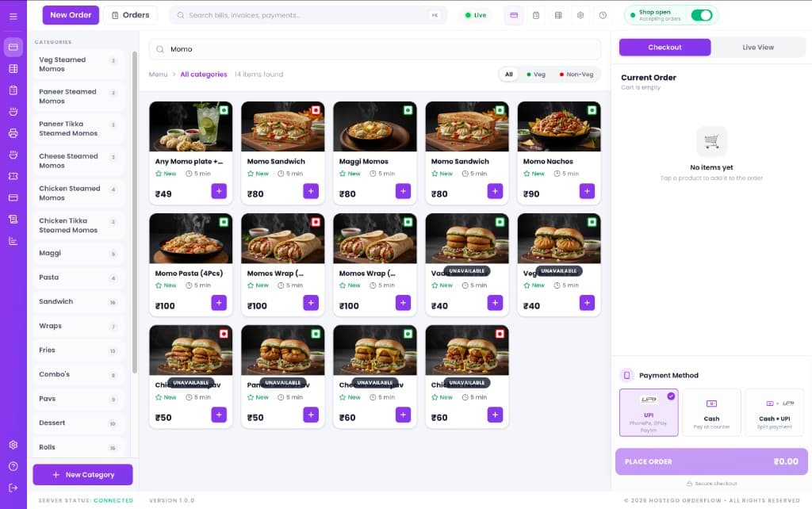812x509 pixels.
Task: Click the New Order button
Action: tap(71, 15)
